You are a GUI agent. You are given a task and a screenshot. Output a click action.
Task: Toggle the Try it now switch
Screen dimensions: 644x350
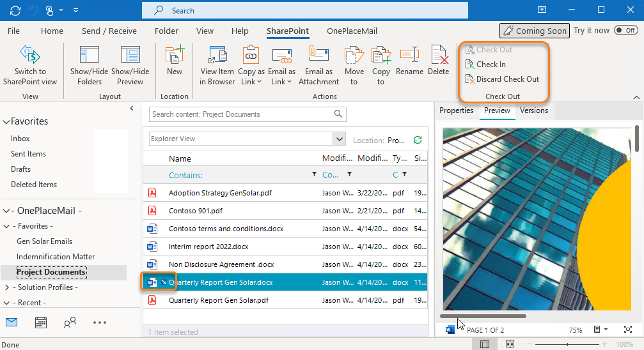(x=625, y=31)
